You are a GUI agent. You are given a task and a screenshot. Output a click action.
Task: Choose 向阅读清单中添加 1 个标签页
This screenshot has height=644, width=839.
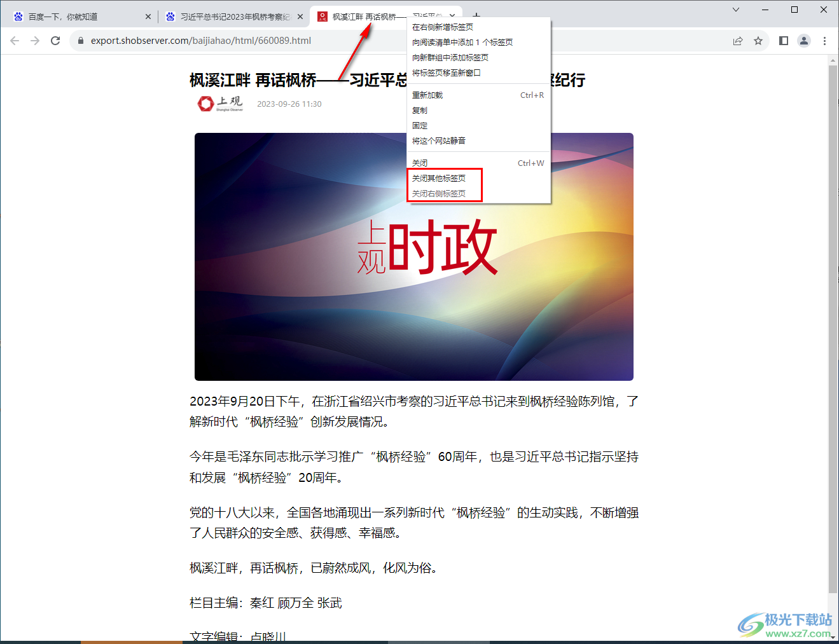(478, 43)
